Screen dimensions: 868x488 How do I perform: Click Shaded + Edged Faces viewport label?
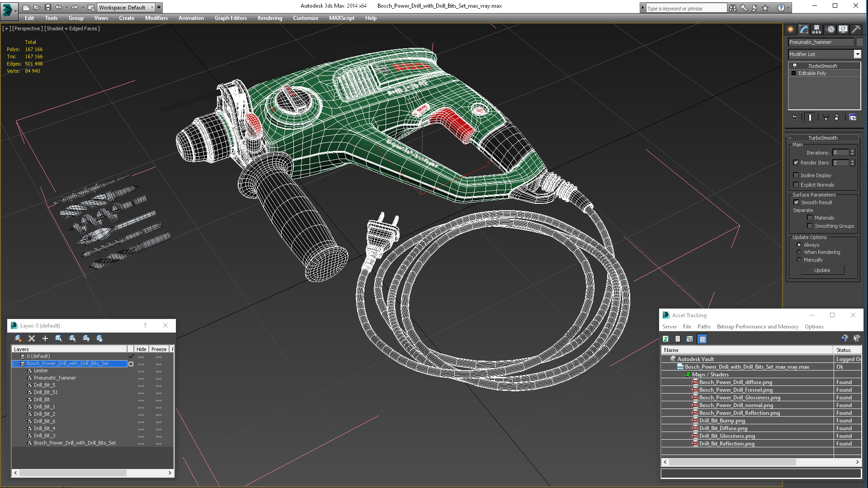(x=72, y=28)
